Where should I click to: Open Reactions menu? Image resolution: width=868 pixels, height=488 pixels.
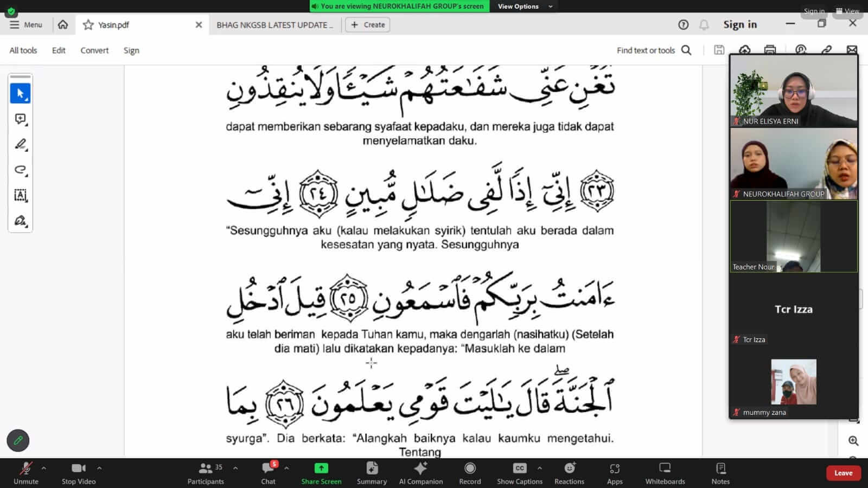click(x=569, y=473)
